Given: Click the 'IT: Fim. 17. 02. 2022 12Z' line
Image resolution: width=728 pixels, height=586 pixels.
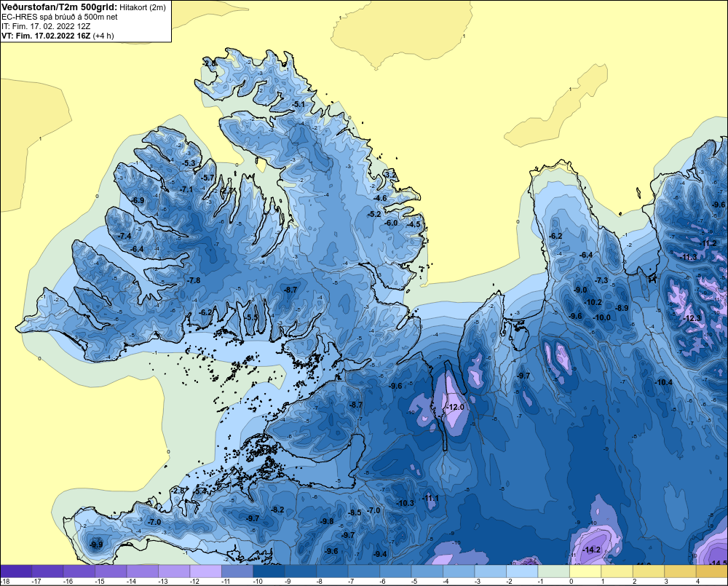Looking at the screenshot, I should (x=45, y=26).
